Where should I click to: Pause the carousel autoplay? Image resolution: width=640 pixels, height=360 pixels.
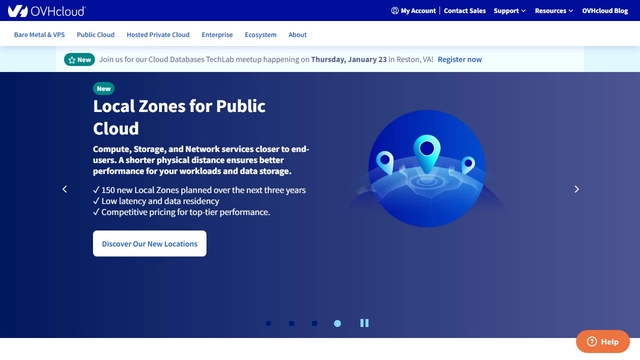(x=364, y=323)
